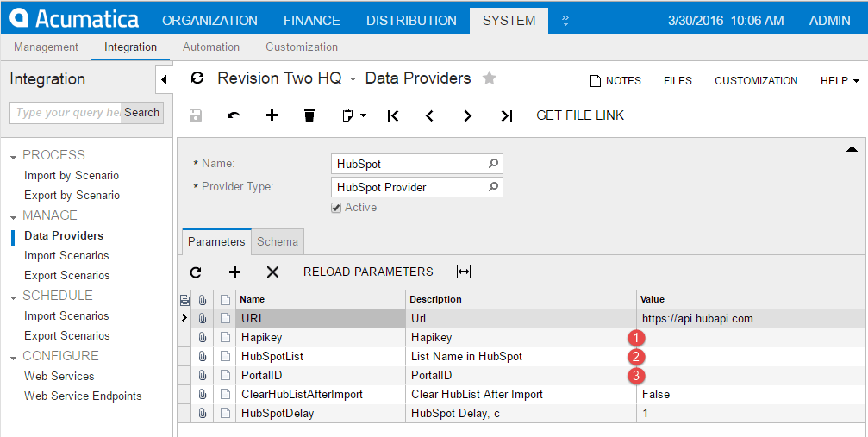Click the attachment icon in URL row
Viewport: 868px width, 437px height.
click(203, 318)
